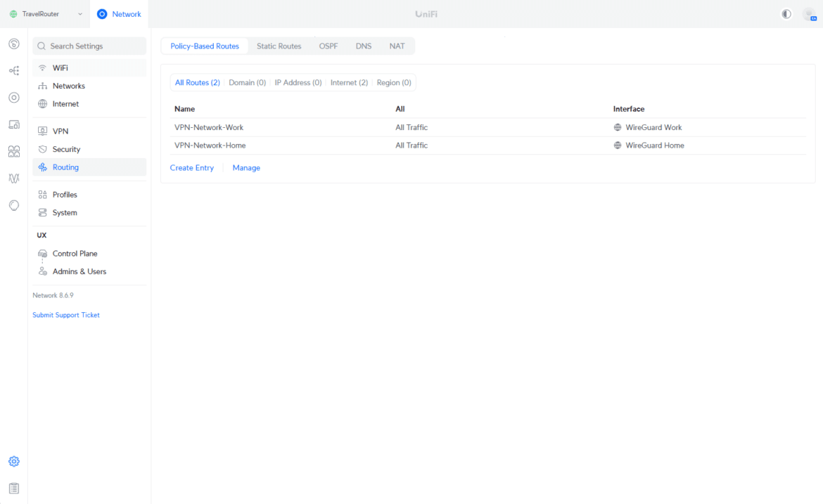Select the Policy-Based Routes tab
Image resolution: width=823 pixels, height=504 pixels.
point(205,46)
